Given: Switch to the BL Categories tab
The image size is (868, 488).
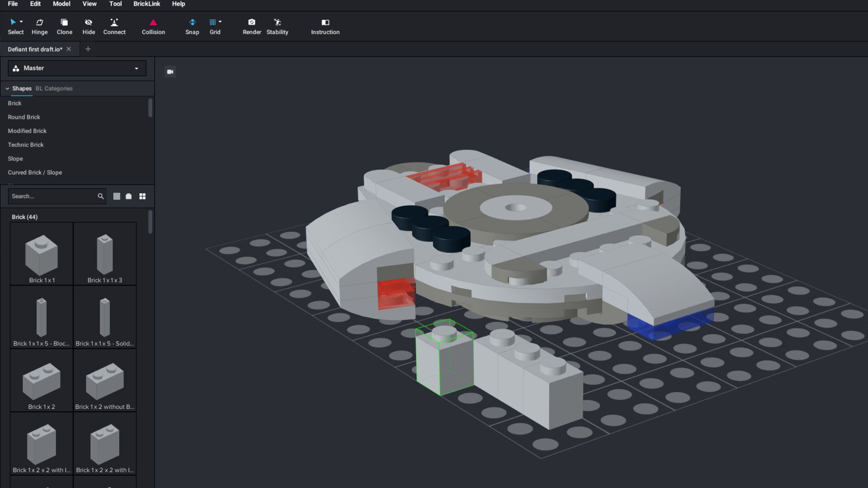Looking at the screenshot, I should [54, 88].
